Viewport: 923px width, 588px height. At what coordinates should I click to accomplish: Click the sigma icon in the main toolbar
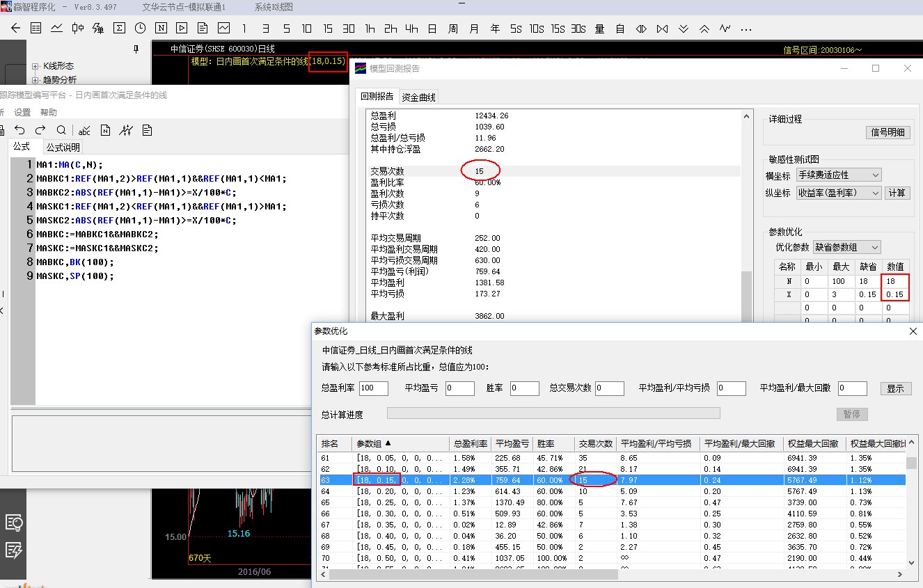tap(119, 29)
